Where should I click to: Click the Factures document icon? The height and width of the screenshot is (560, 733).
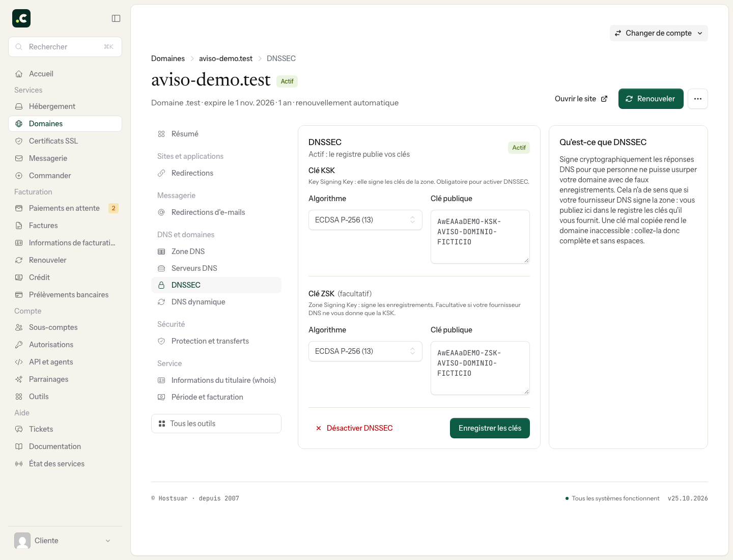(x=19, y=226)
